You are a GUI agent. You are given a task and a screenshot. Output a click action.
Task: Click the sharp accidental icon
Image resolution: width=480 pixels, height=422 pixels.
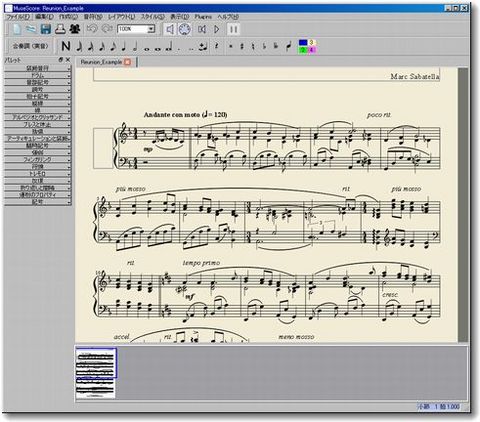(242, 46)
